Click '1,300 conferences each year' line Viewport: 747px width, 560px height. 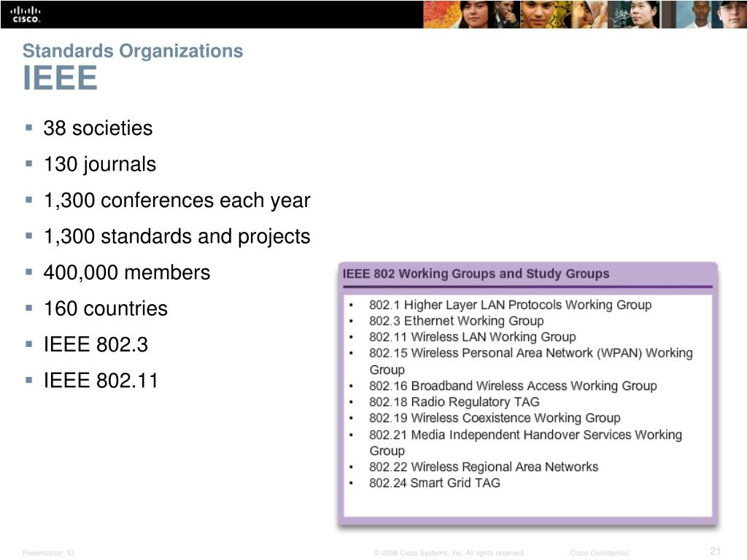177,201
